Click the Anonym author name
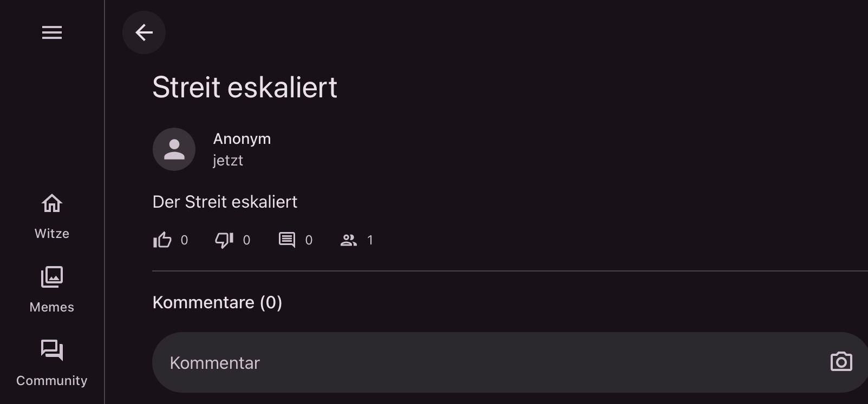 point(242,139)
